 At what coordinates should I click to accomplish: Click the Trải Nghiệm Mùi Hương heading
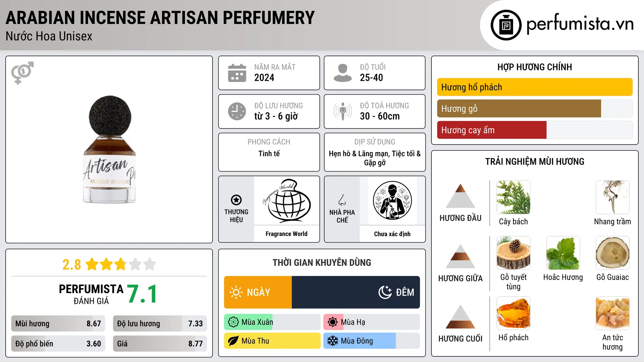click(x=535, y=162)
